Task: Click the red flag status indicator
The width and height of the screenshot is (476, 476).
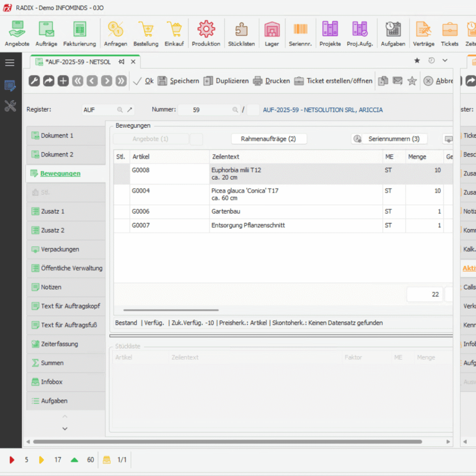Action: coord(12,460)
